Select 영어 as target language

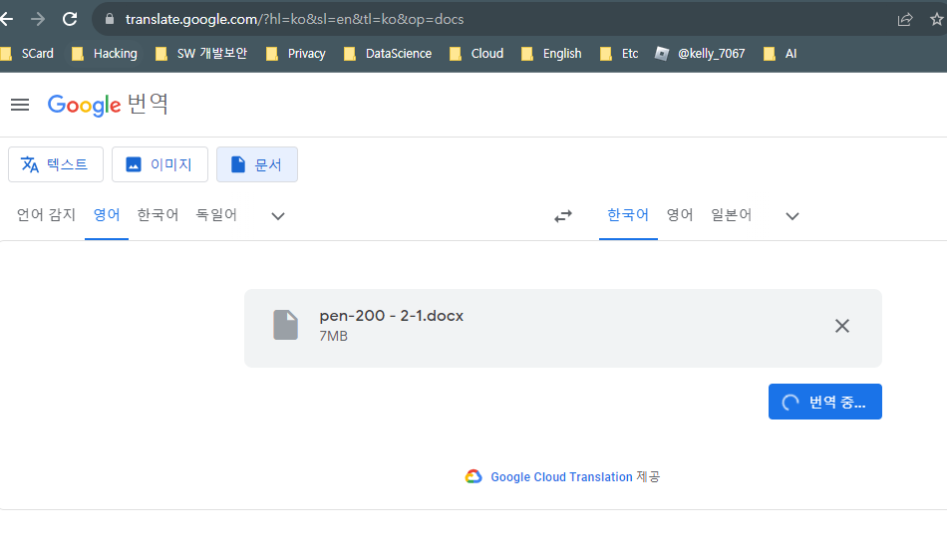pos(680,215)
